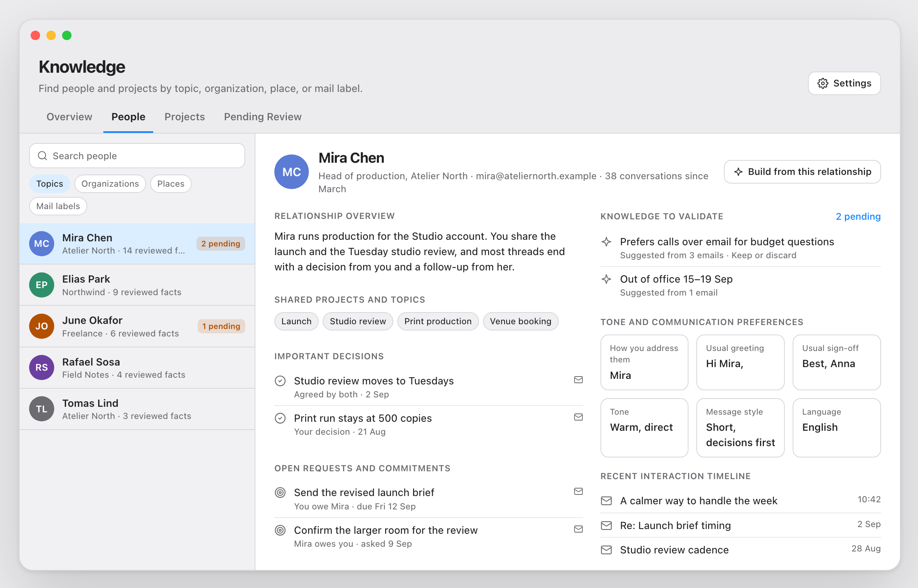Open the Pending Review tab
This screenshot has height=588, width=918.
263,117
